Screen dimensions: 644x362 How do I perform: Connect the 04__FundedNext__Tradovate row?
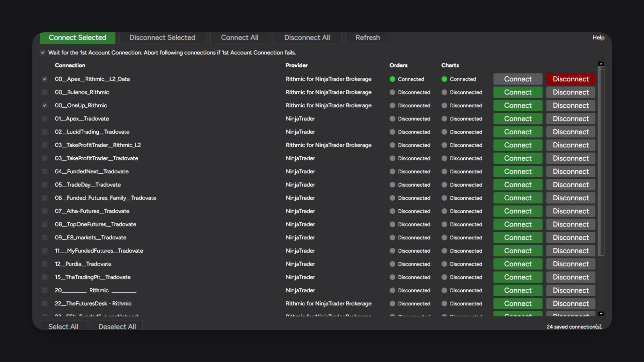point(518,171)
